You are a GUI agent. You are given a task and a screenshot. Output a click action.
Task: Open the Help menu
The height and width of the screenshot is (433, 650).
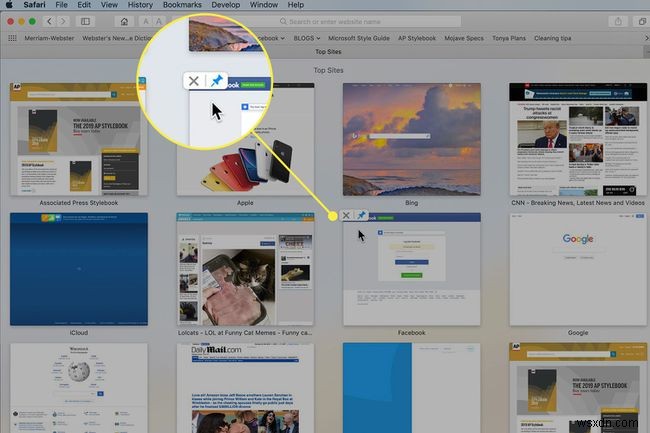(x=296, y=5)
